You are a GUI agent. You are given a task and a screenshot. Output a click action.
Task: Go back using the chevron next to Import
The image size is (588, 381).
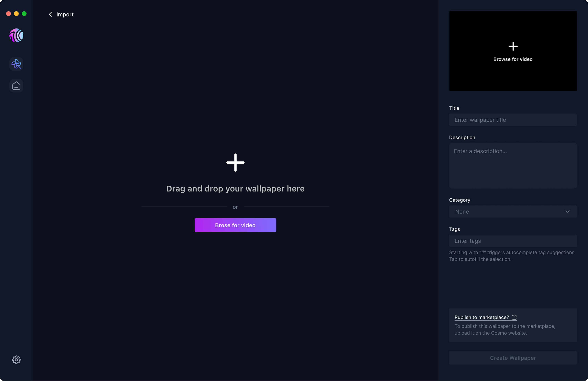point(50,14)
